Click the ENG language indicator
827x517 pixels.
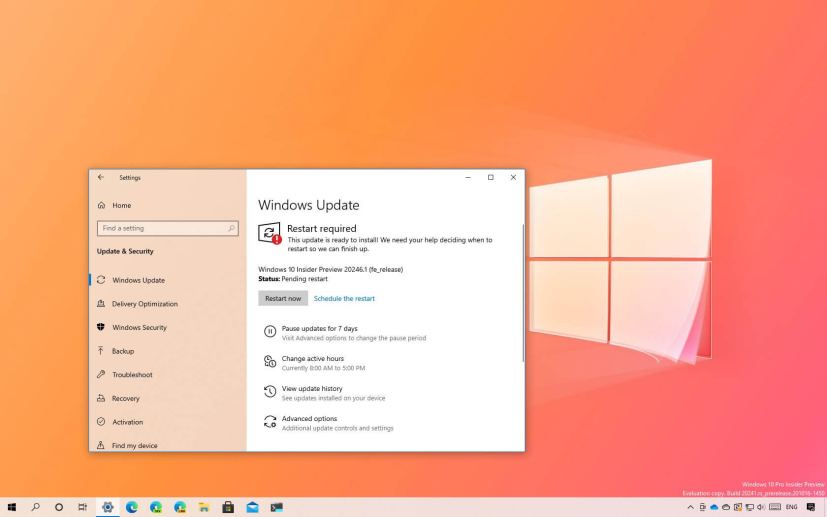click(x=791, y=507)
